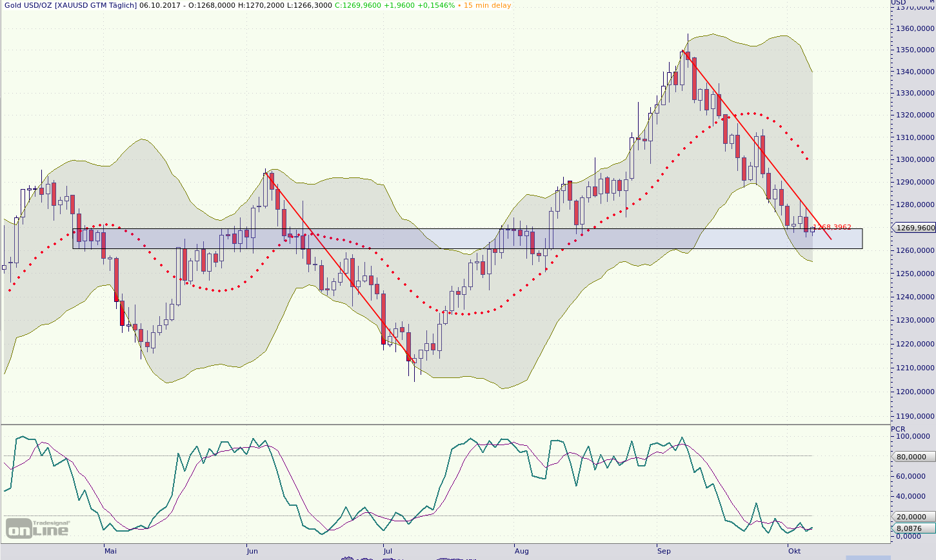
Task: Click the chart title "Gold USD/OZ"
Action: point(28,5)
